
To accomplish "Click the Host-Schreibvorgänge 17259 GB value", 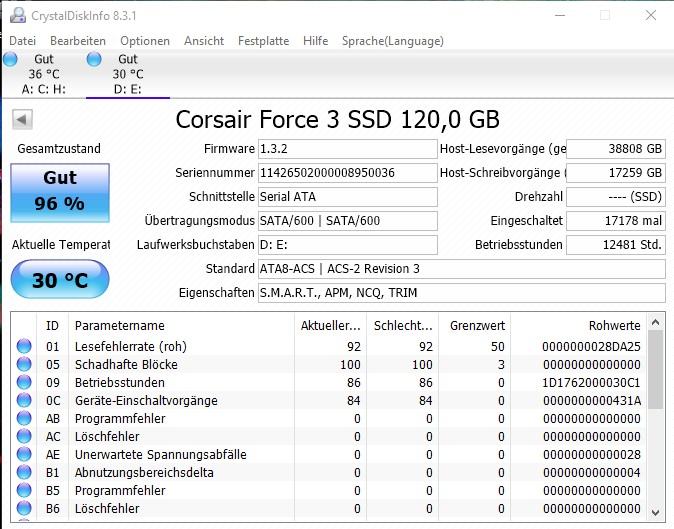I will coord(616,173).
